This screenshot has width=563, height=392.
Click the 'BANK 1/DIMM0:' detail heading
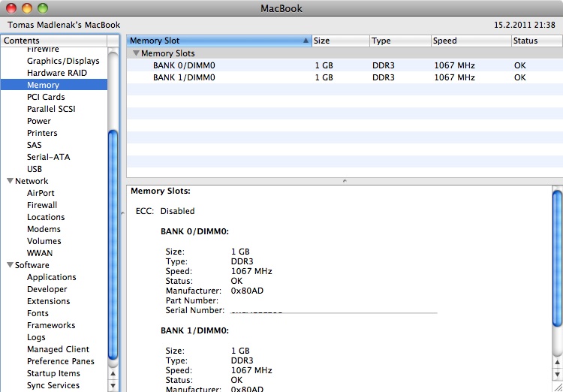point(195,330)
